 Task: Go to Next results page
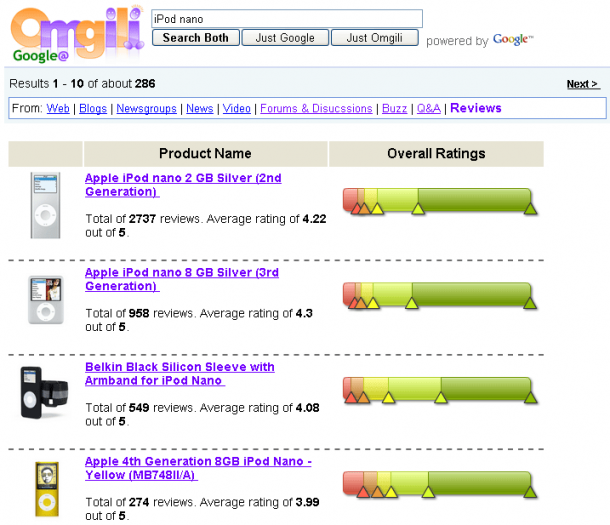(582, 84)
